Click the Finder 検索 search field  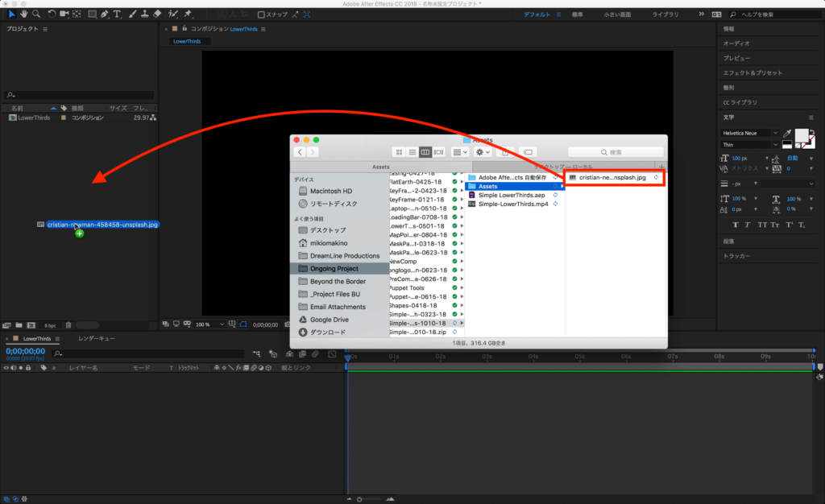click(x=616, y=152)
